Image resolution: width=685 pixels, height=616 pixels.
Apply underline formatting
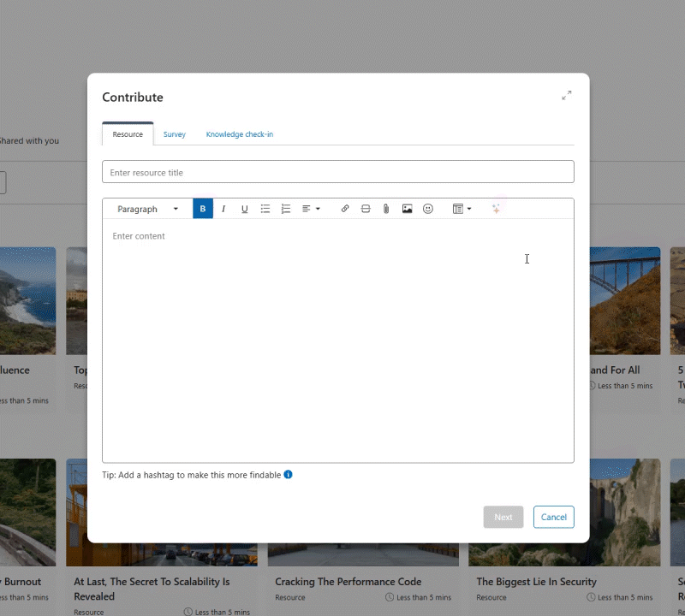pyautogui.click(x=244, y=208)
